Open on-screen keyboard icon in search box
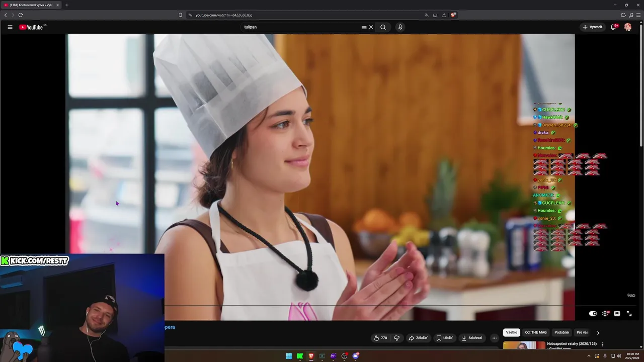The width and height of the screenshot is (644, 362). tap(364, 27)
